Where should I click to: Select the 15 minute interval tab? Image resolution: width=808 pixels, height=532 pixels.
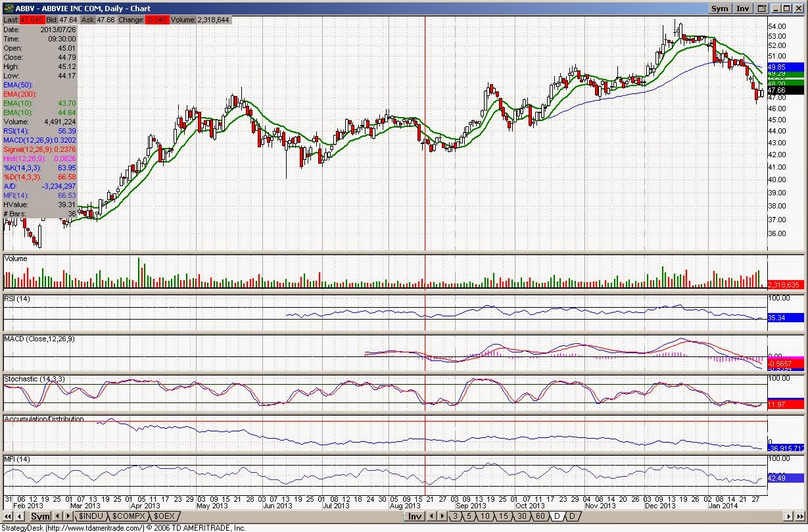click(x=503, y=516)
